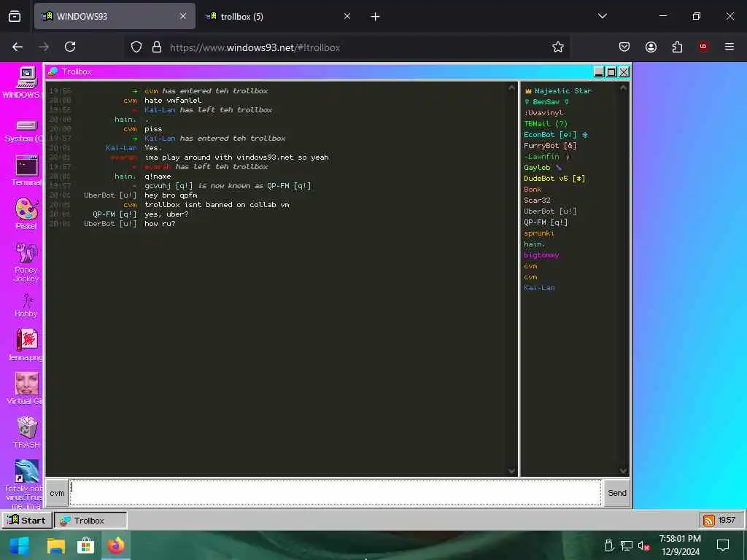
Task: Go back with the browser back arrow
Action: point(18,47)
